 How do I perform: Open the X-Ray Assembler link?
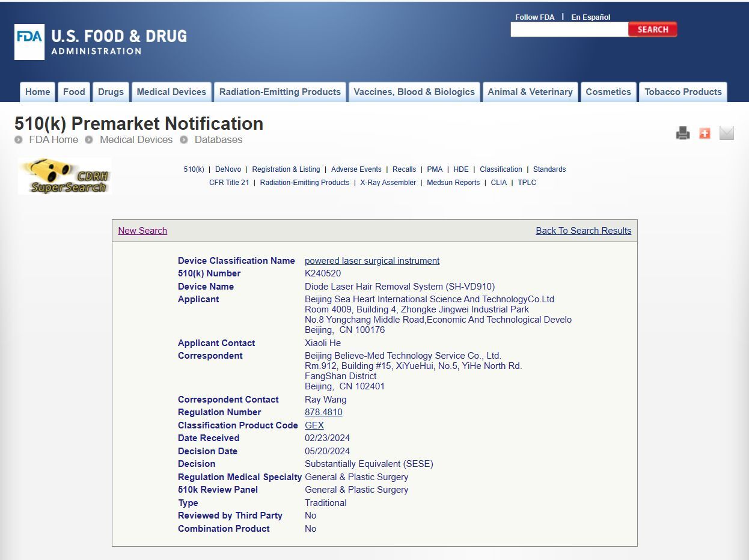point(388,183)
